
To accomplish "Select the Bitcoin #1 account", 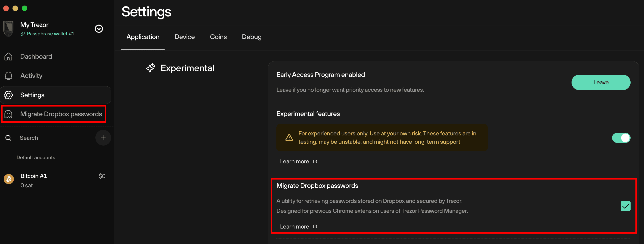I will tap(56, 180).
